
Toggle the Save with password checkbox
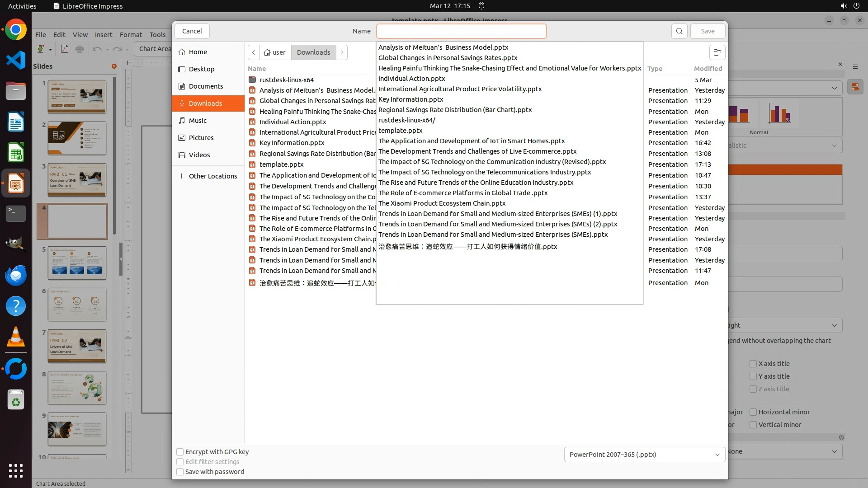click(x=180, y=472)
